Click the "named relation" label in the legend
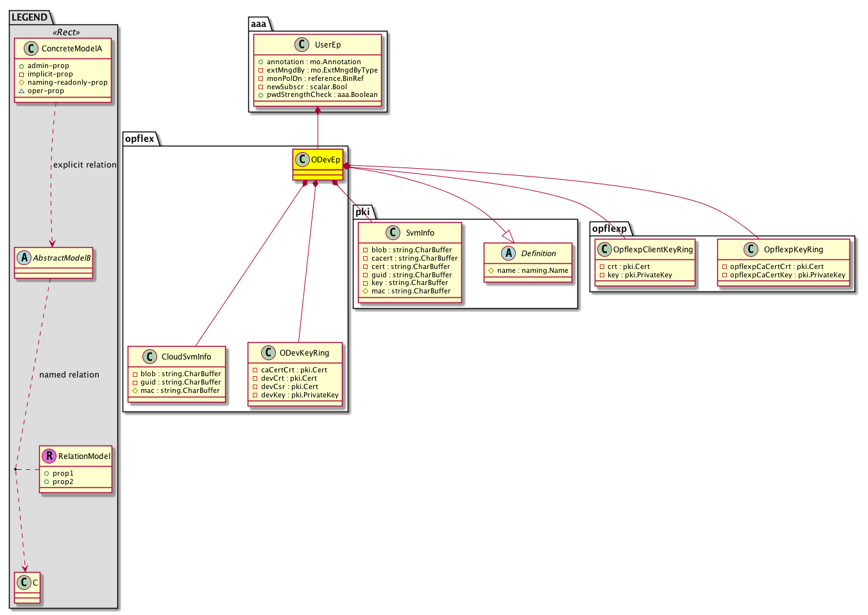Viewport: 868px width, 615px height. click(x=69, y=375)
